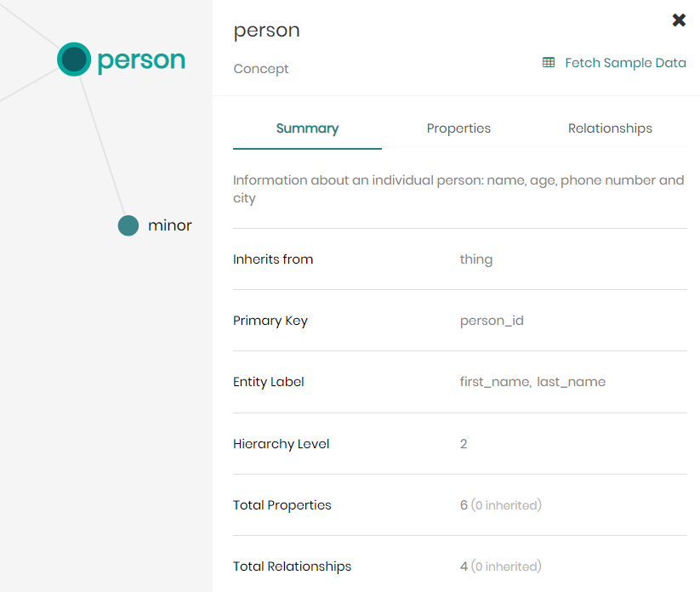The width and height of the screenshot is (700, 592).
Task: Click the first_name entity label value
Action: [x=495, y=382]
